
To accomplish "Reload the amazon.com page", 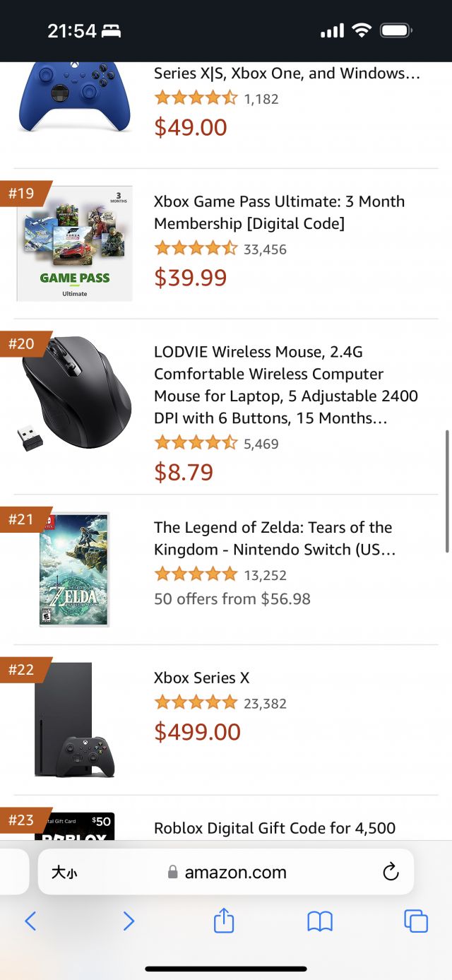I will [x=391, y=872].
